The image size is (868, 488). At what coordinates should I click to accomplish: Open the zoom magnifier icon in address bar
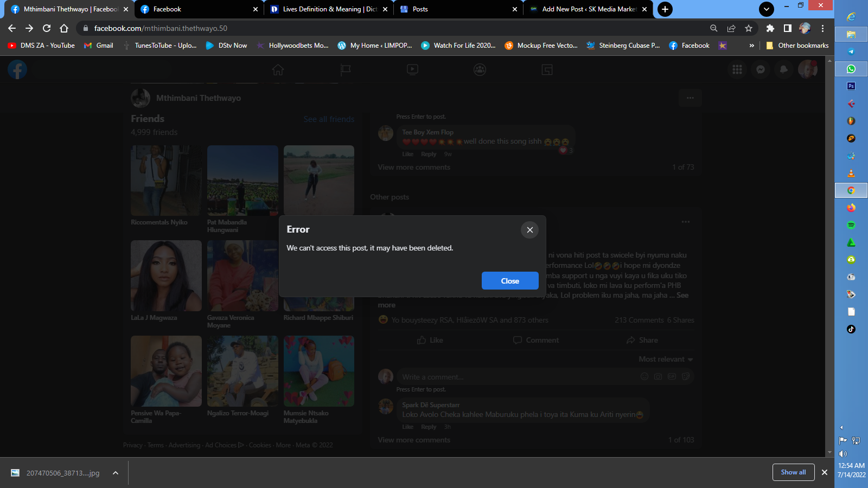[x=714, y=28]
